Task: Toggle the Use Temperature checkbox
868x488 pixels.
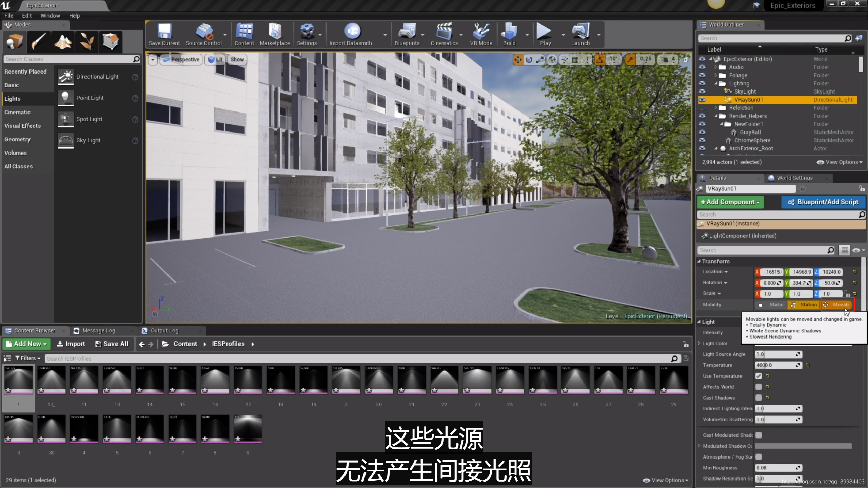Action: [758, 376]
